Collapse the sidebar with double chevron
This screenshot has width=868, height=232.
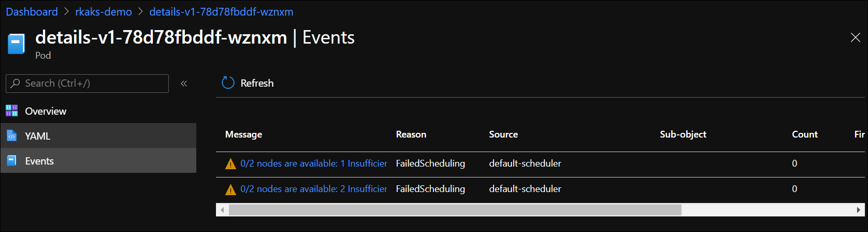point(184,84)
